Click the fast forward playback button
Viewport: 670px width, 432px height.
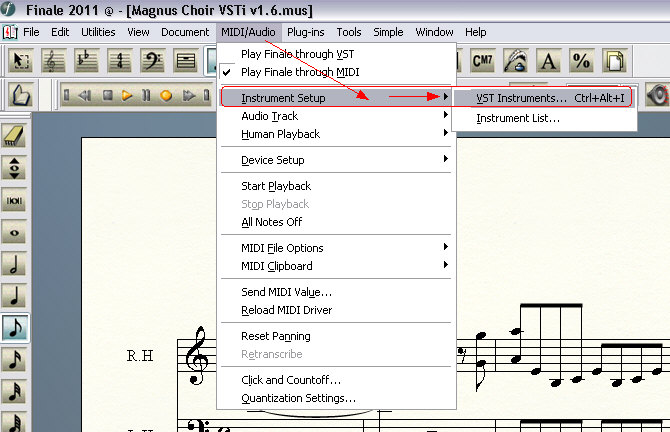[188, 95]
